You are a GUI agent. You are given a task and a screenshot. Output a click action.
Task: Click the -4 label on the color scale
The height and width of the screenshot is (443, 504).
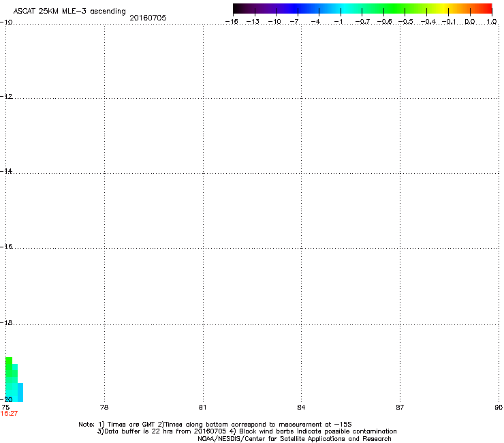tap(315, 22)
